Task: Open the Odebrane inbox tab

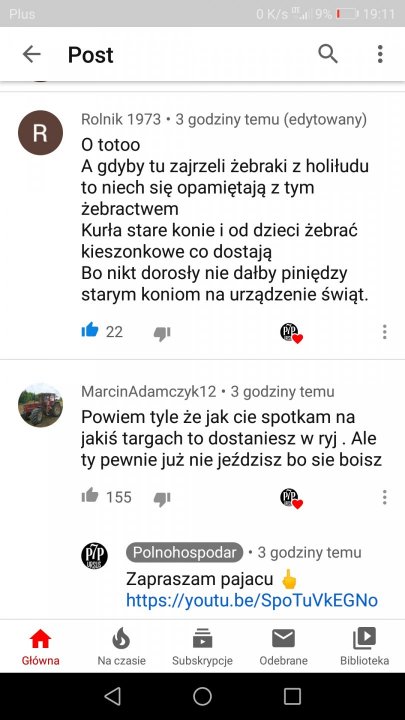Action: click(x=283, y=647)
